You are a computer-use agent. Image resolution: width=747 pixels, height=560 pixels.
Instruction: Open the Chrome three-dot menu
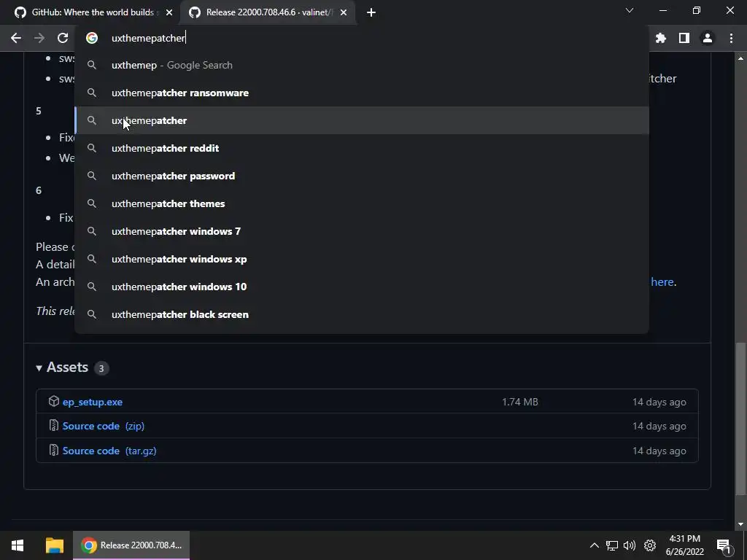(731, 38)
